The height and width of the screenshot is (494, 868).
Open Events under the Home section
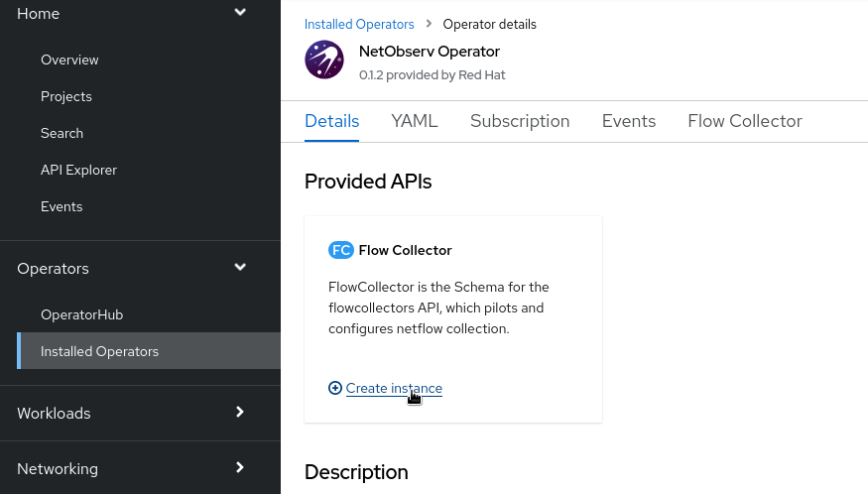click(x=62, y=206)
